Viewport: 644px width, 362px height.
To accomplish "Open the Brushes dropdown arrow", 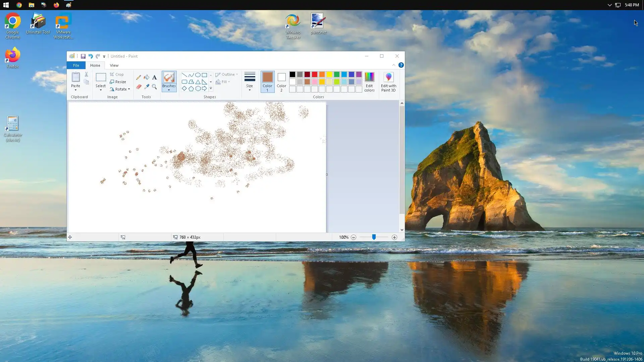I will tap(169, 90).
